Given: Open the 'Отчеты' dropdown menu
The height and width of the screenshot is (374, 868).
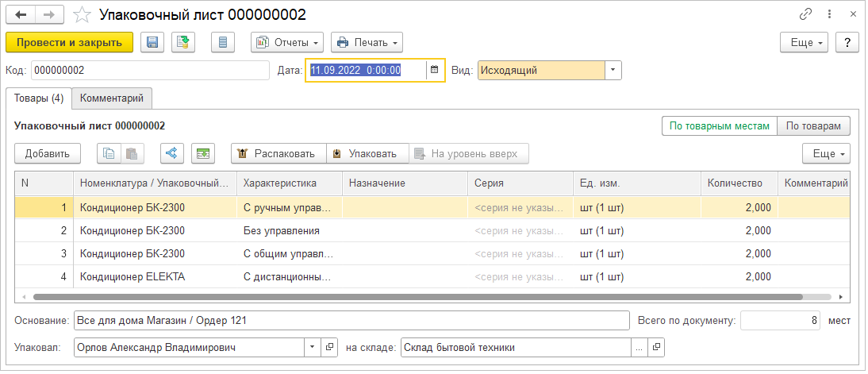Looking at the screenshot, I should [x=287, y=42].
